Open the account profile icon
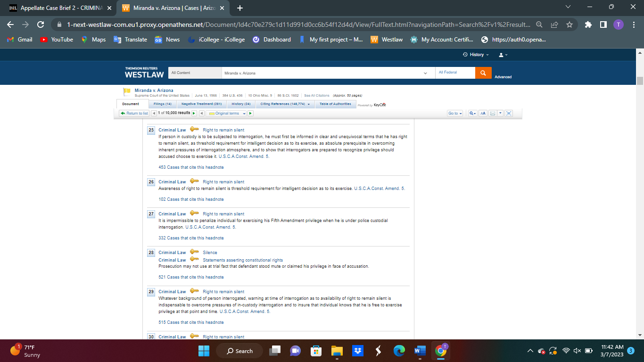The image size is (644, 362). click(503, 54)
